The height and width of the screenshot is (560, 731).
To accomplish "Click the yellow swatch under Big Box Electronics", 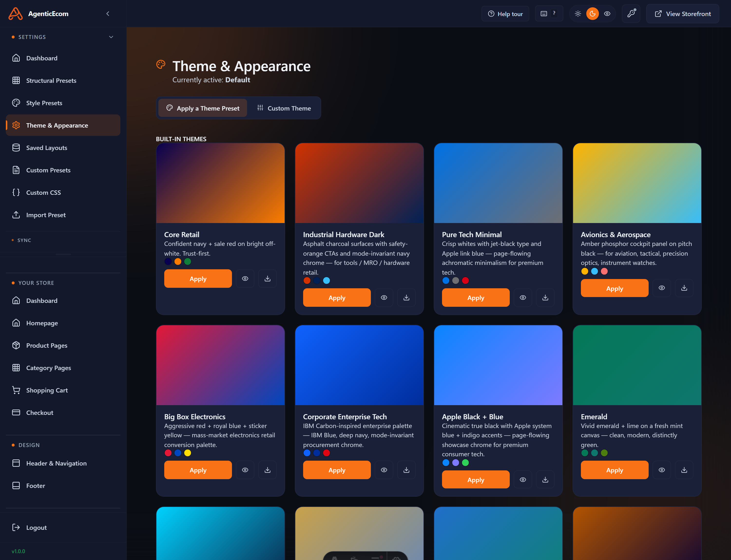I will click(x=188, y=453).
